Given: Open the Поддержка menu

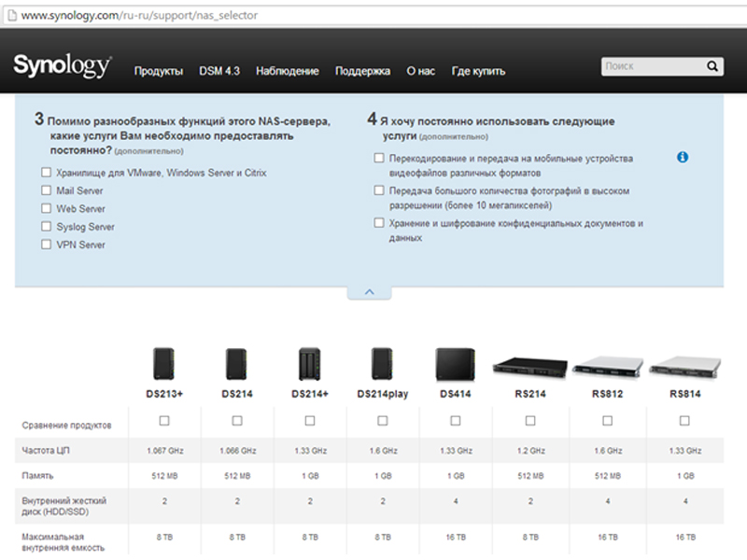Looking at the screenshot, I should [x=362, y=71].
